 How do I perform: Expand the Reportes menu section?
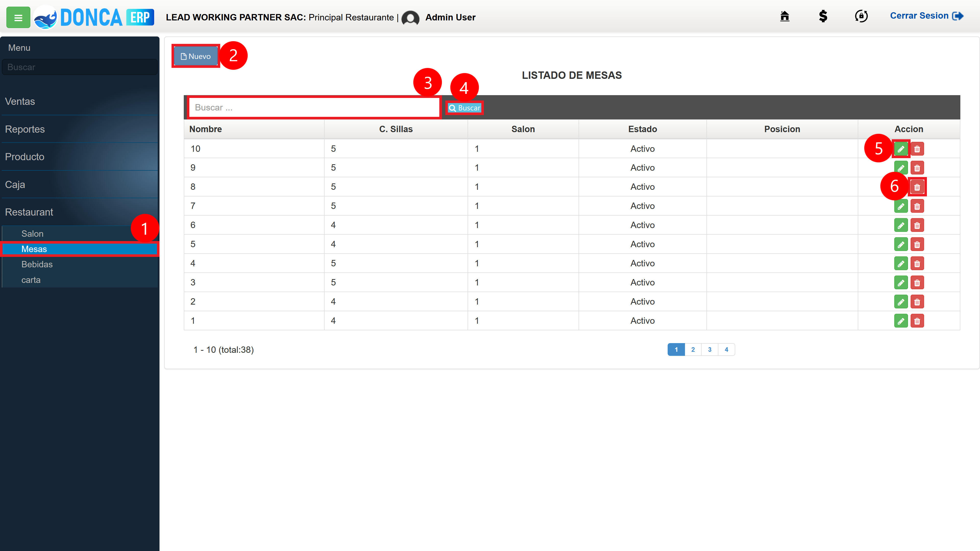point(80,129)
